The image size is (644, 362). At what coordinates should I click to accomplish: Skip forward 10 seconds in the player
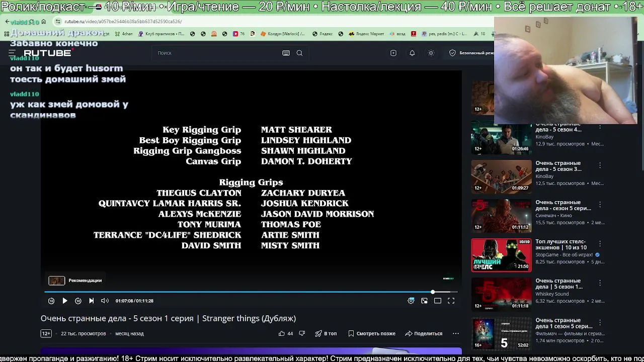point(78,301)
